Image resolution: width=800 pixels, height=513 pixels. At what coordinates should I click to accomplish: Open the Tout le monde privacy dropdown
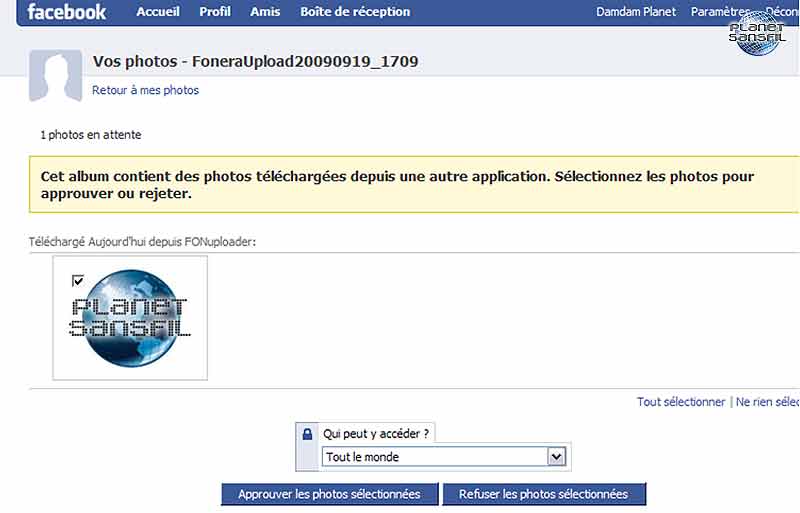444,456
